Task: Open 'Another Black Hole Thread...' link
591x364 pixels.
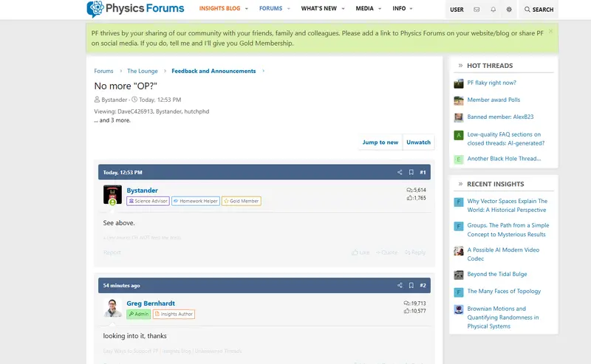Action: click(505, 159)
